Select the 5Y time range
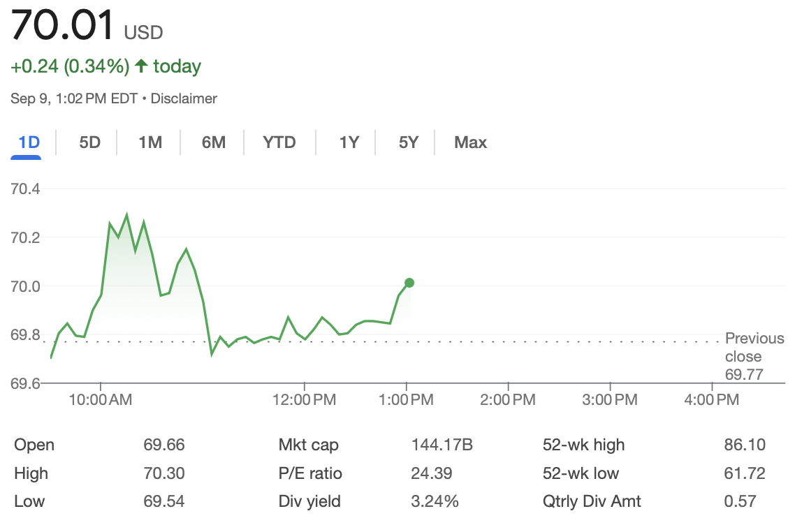The height and width of the screenshot is (532, 795). tap(407, 142)
